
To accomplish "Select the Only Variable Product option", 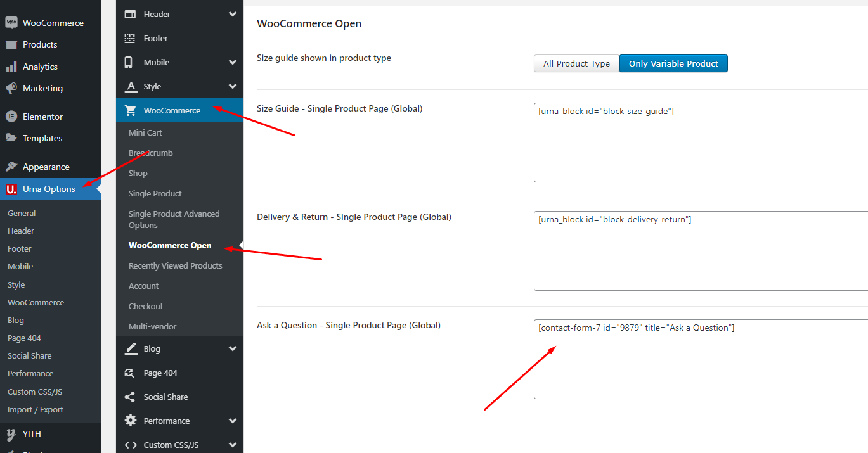I will pyautogui.click(x=673, y=63).
